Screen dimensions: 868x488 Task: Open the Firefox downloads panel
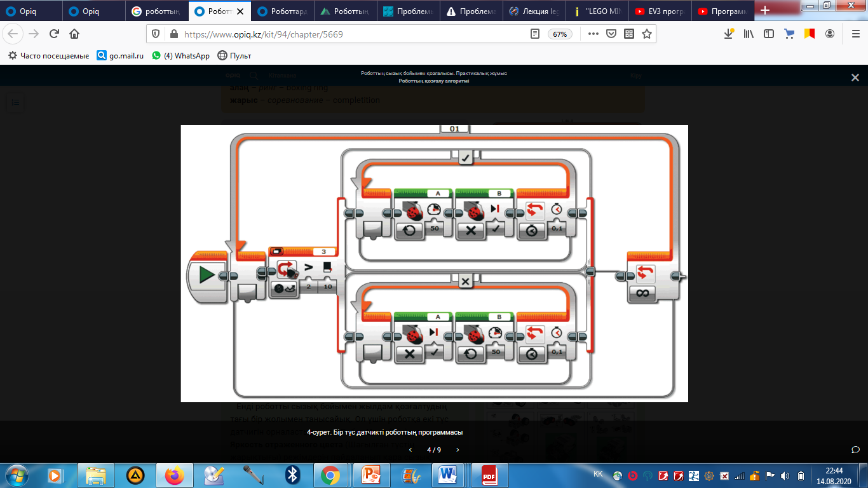click(x=729, y=34)
